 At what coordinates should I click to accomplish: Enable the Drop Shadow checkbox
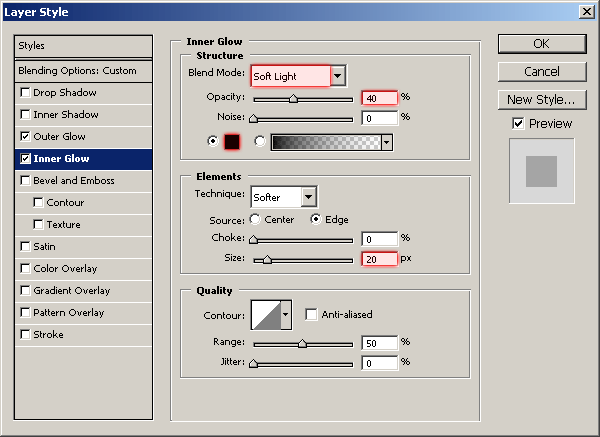coord(25,93)
